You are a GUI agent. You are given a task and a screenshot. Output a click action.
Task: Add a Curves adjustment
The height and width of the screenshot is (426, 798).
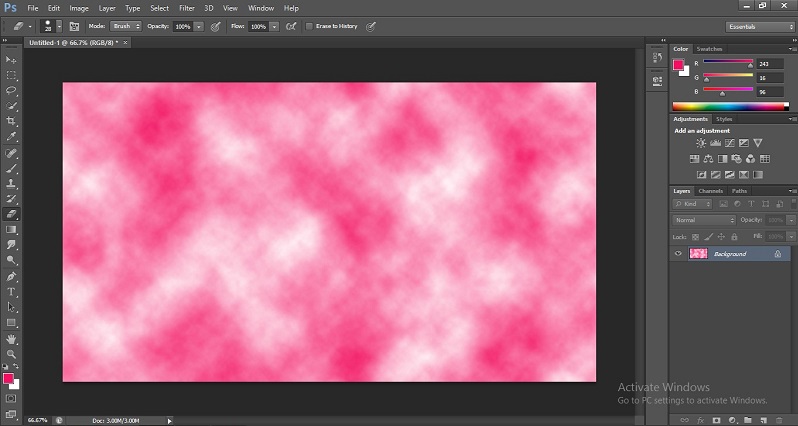coord(729,143)
